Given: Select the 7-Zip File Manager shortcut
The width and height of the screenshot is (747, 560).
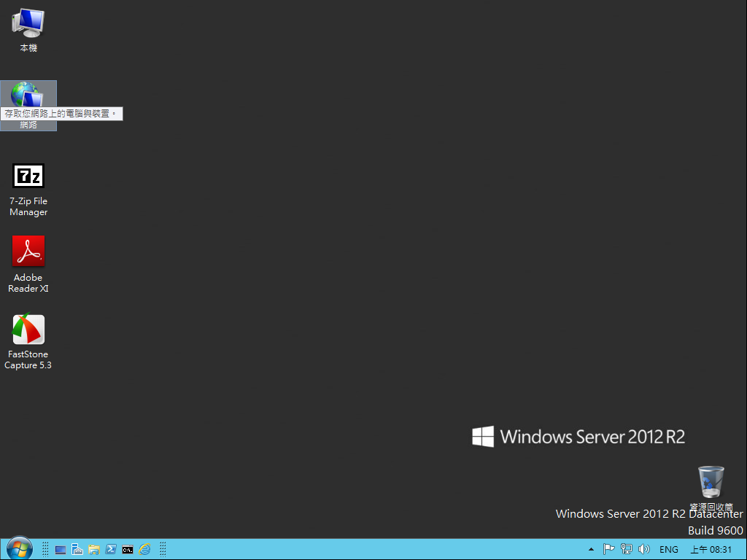Looking at the screenshot, I should pos(28,190).
